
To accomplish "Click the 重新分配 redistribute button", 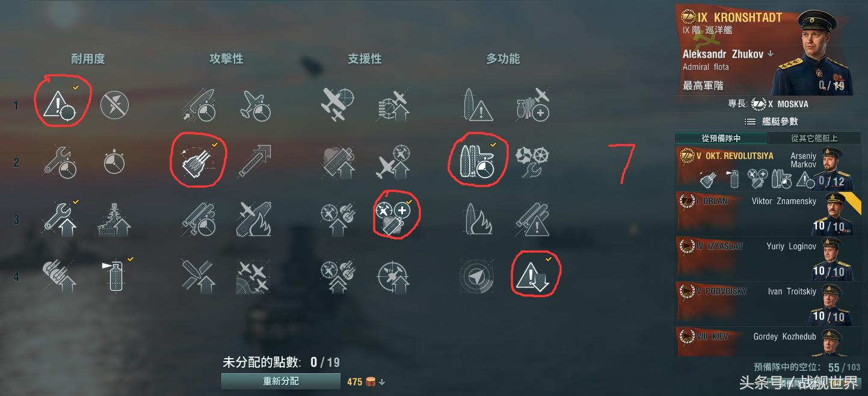I will 280,382.
